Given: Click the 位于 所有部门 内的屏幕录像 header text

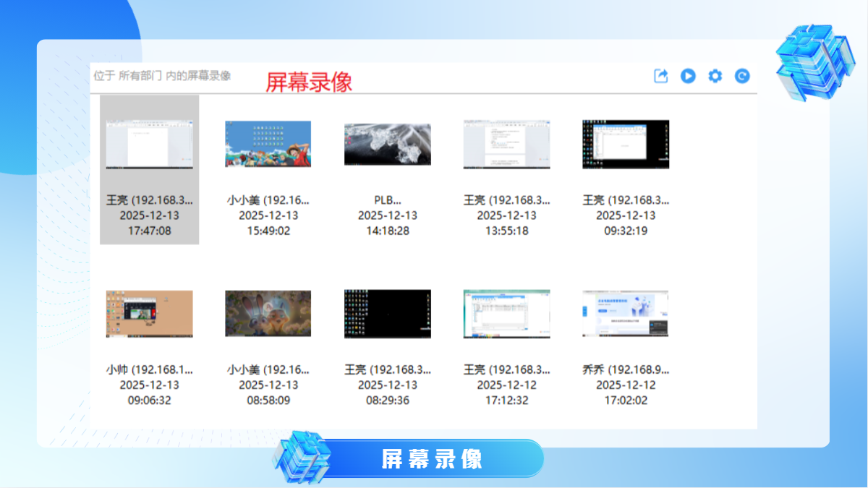Looking at the screenshot, I should click(162, 76).
